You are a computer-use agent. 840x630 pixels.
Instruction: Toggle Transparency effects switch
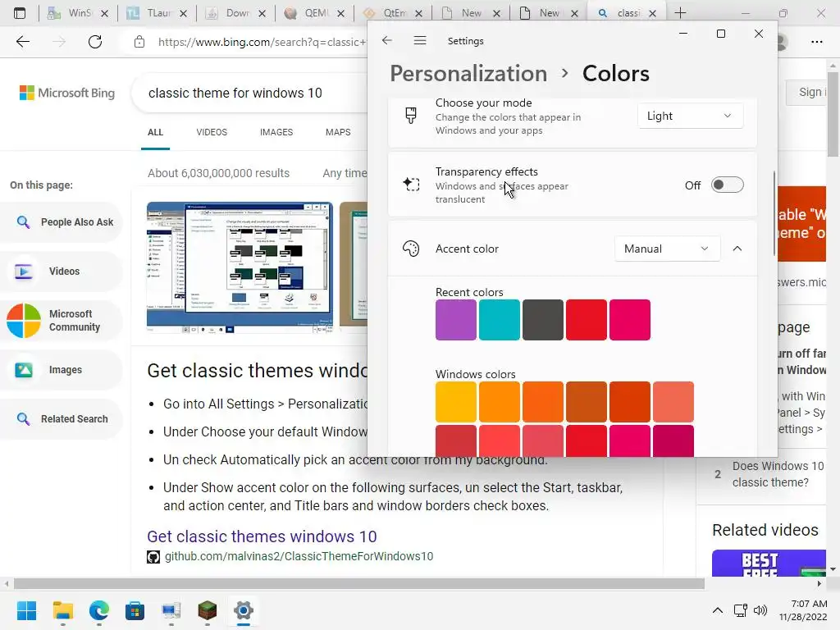point(727,185)
